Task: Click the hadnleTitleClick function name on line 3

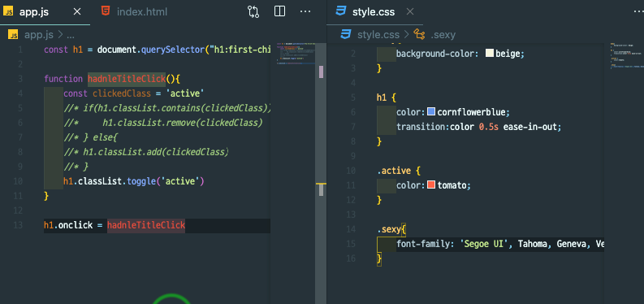Action: 127,79
